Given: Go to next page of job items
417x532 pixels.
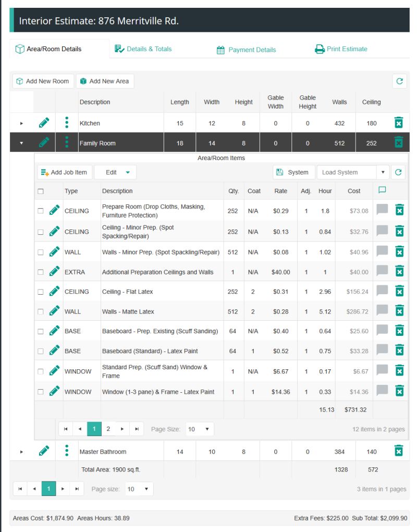Looking at the screenshot, I should point(122,429).
